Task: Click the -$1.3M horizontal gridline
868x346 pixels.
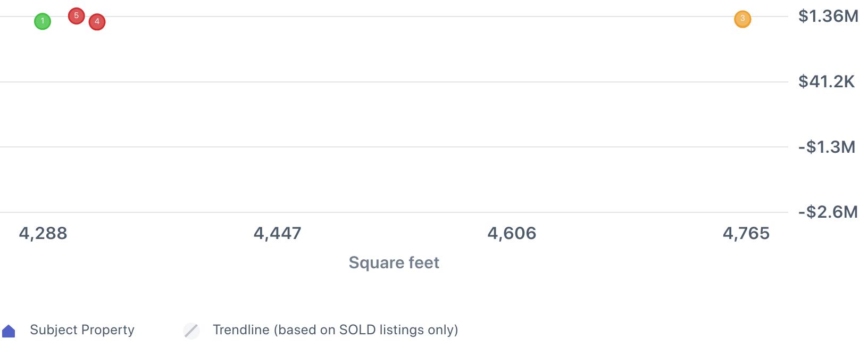Action: (394, 147)
